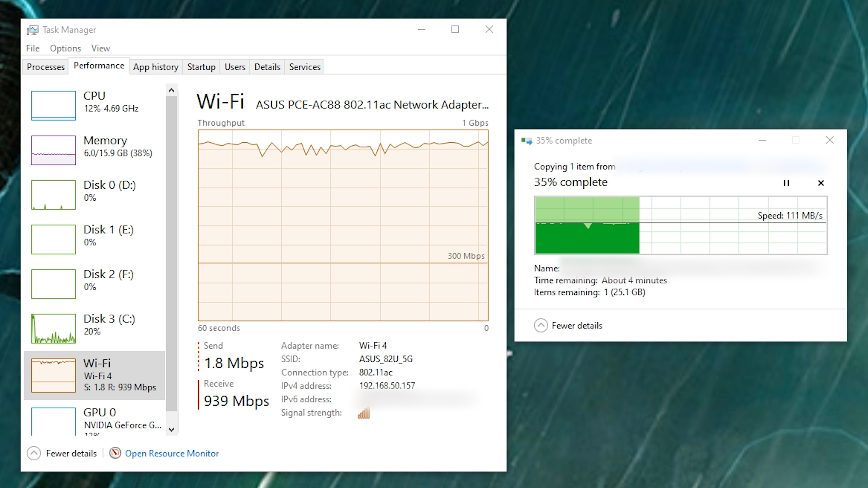Click Time remaining About 4 minutes text
The width and height of the screenshot is (868, 488).
click(x=600, y=280)
